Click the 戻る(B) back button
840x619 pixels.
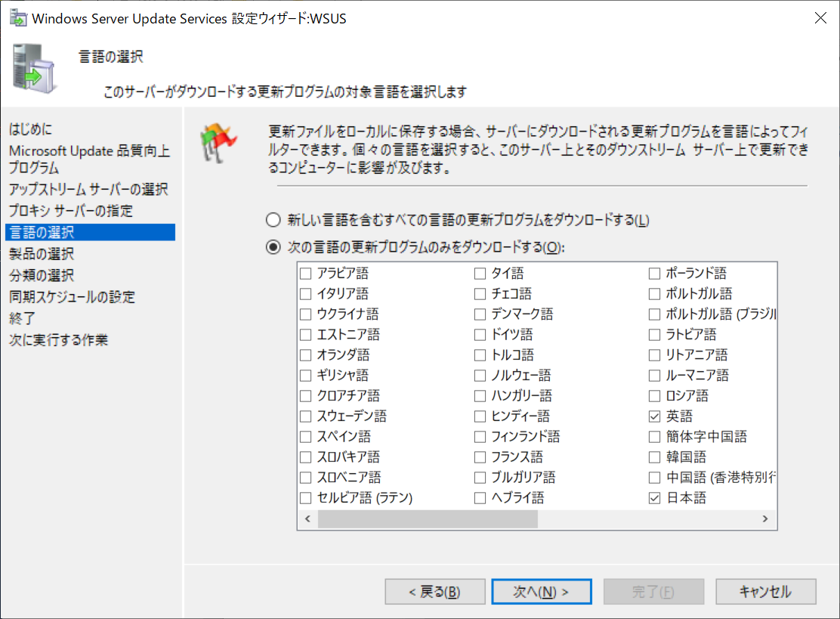[x=435, y=592]
